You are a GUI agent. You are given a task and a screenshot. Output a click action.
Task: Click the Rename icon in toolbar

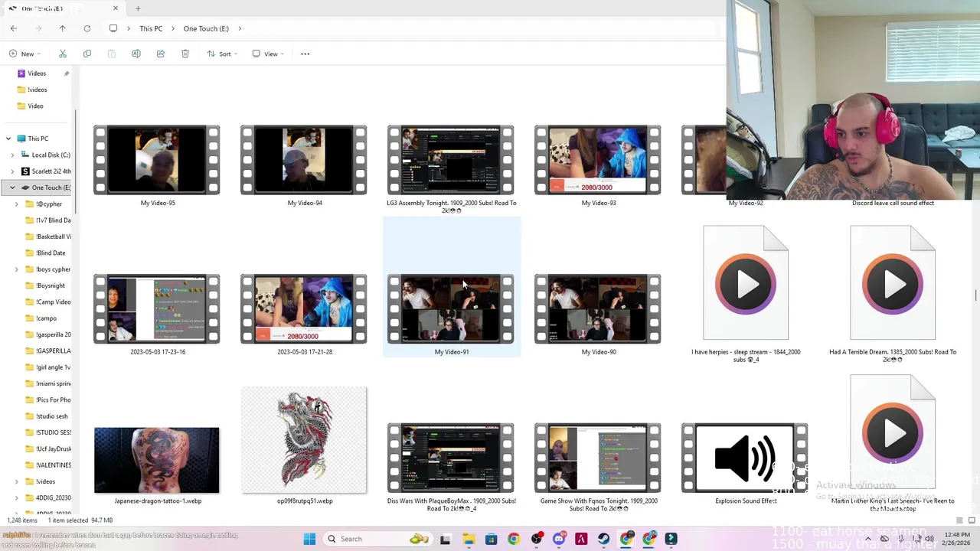click(136, 54)
